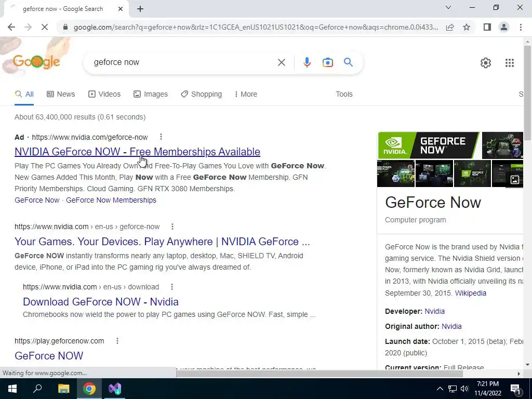Switch to the Videos tab

coord(104,95)
